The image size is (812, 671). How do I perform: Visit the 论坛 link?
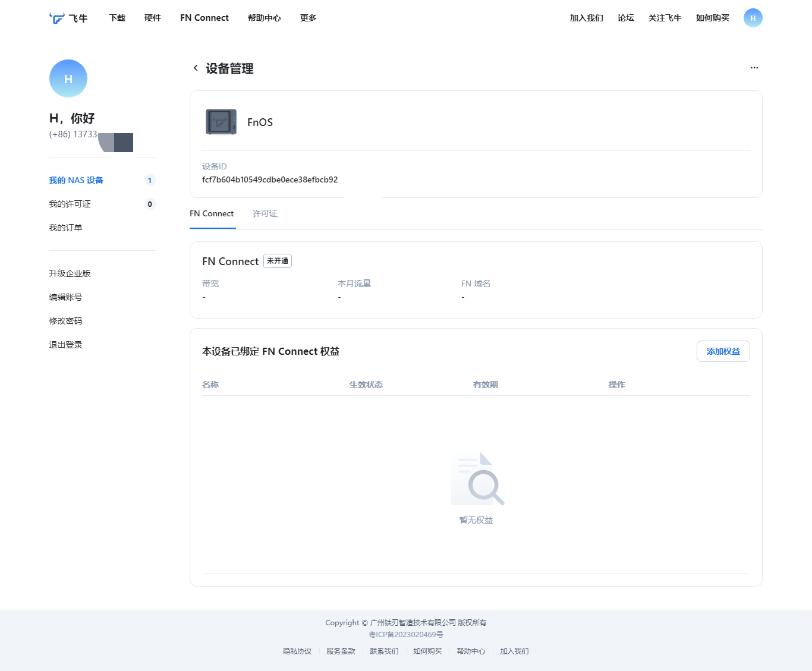[x=626, y=18]
